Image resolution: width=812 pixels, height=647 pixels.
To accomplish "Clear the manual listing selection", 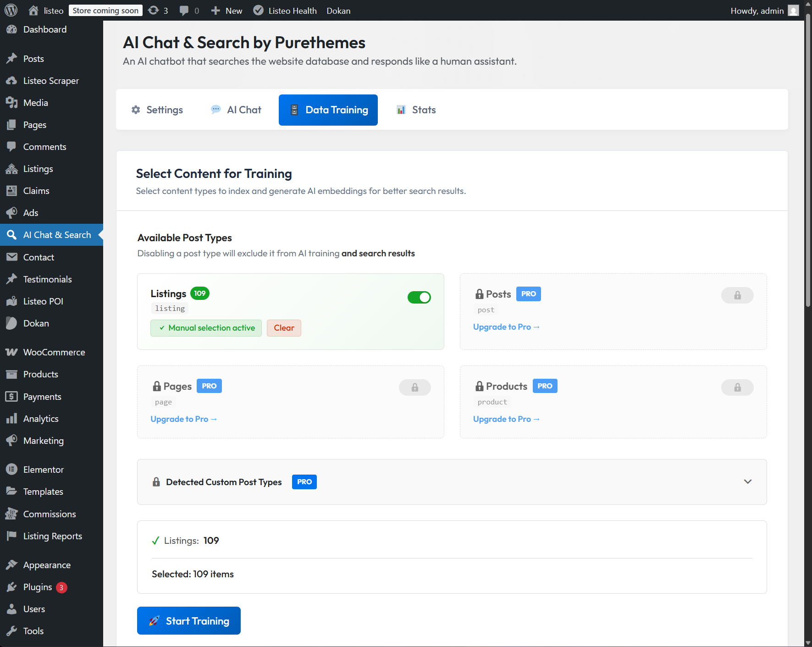I will point(284,328).
